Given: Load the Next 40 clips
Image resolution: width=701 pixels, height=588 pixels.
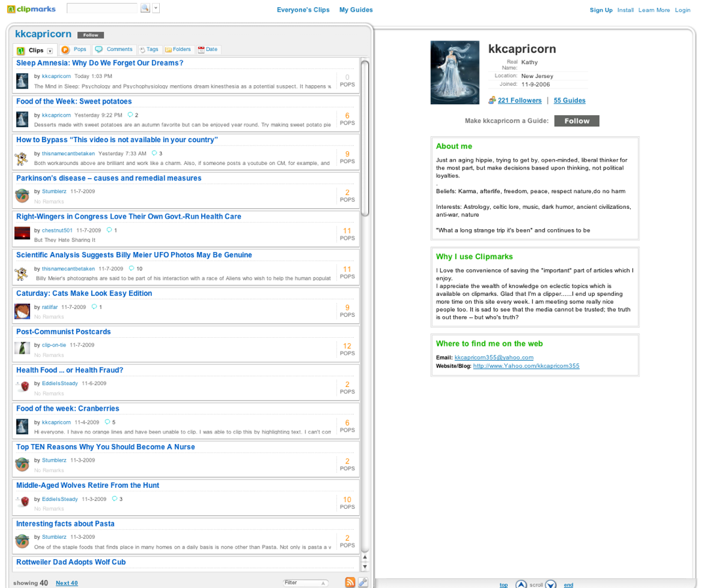Looking at the screenshot, I should pos(67,583).
